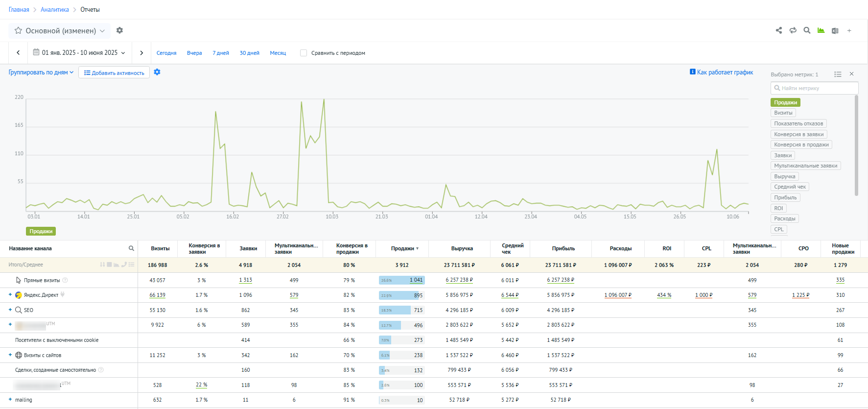Open the date range picker
Screen dimensions: 868x409
(79, 52)
